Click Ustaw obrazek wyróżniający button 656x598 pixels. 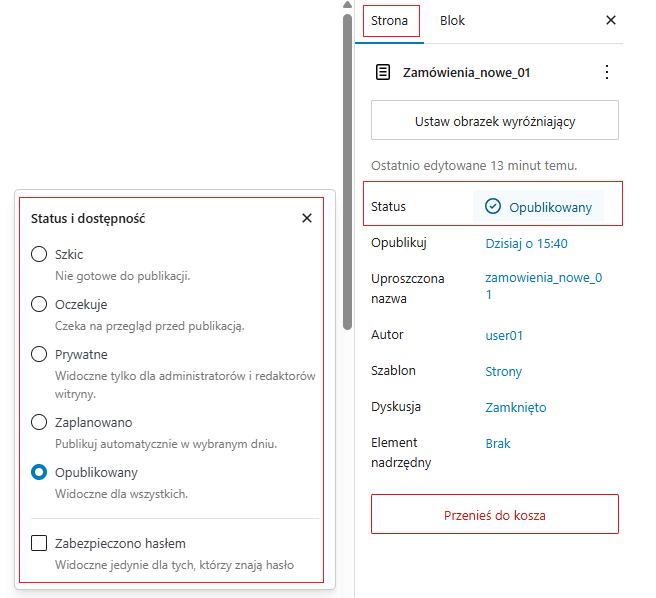pos(494,122)
